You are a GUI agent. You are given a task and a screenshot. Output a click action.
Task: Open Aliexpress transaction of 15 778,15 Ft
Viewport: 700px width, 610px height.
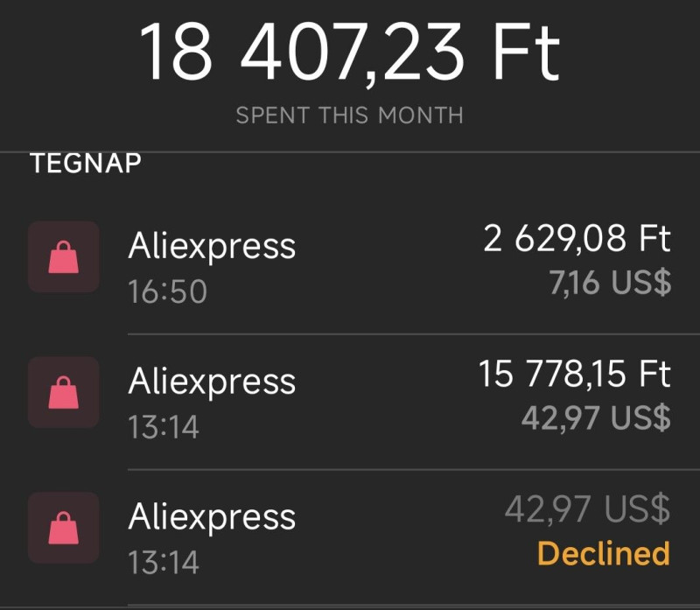pyautogui.click(x=350, y=402)
